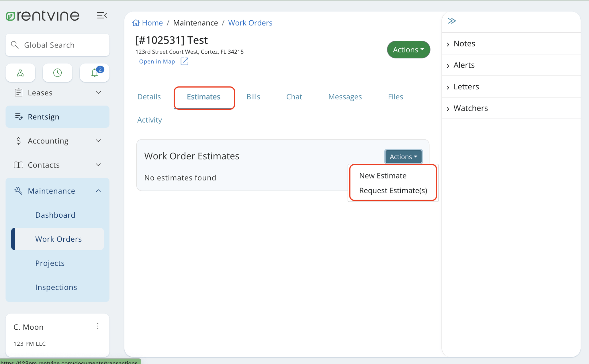Select the Accounting dollar icon
589x364 pixels.
pos(18,141)
